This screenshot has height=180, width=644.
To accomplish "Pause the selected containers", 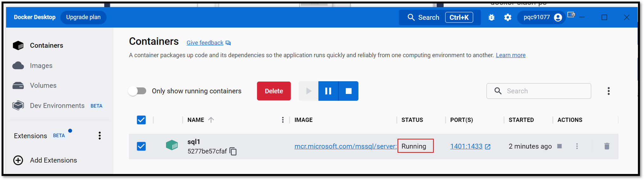I will point(328,91).
